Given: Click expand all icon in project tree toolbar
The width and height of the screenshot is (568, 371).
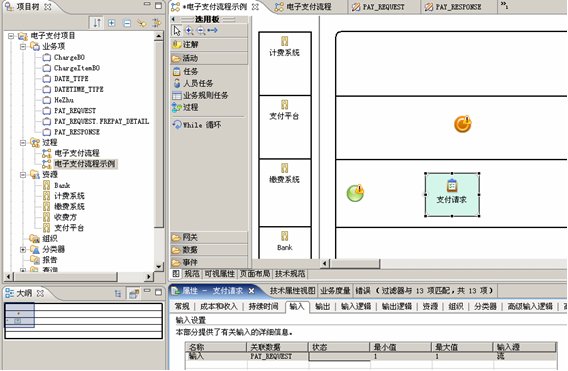Looking at the screenshot, I should click(112, 23).
